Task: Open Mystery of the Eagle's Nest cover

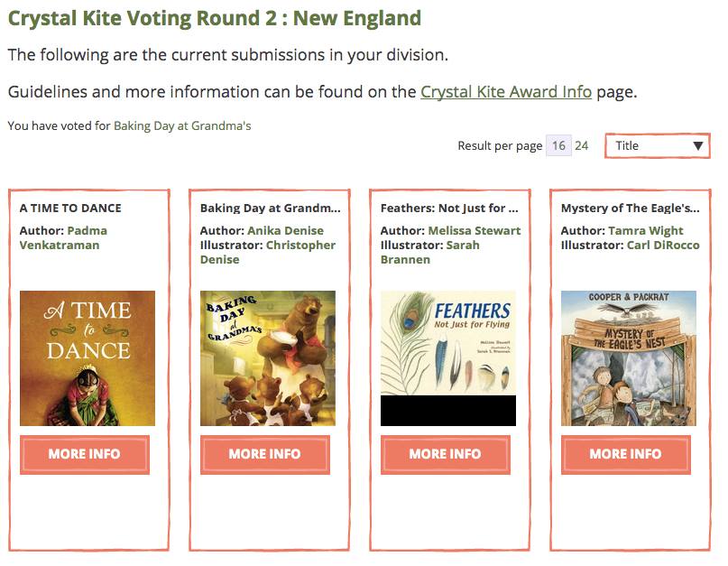Action: [629, 357]
